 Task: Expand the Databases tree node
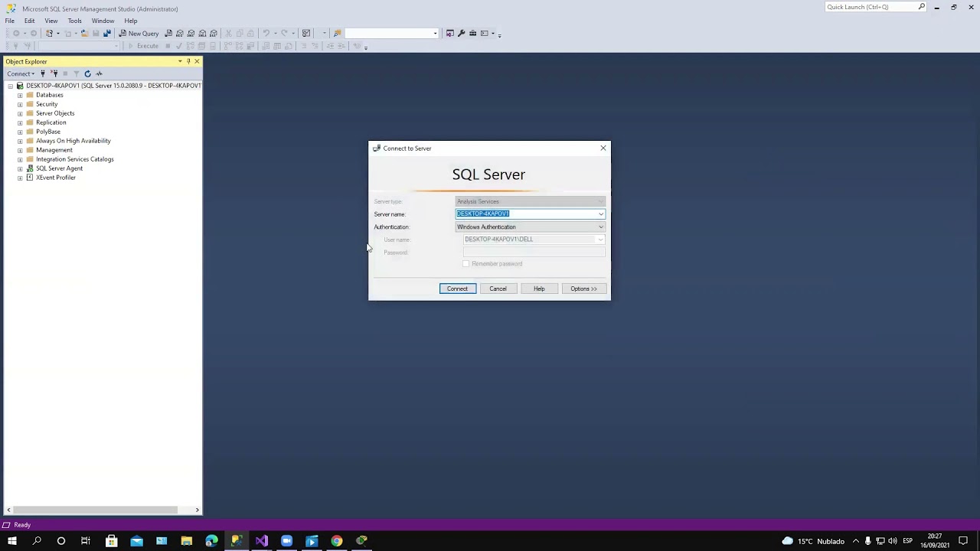20,95
